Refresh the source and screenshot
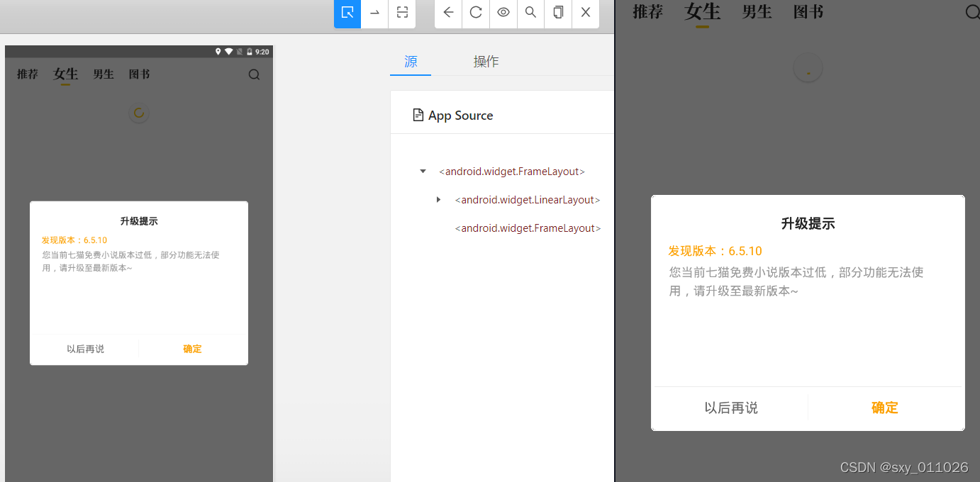This screenshot has height=482, width=980. [x=476, y=12]
